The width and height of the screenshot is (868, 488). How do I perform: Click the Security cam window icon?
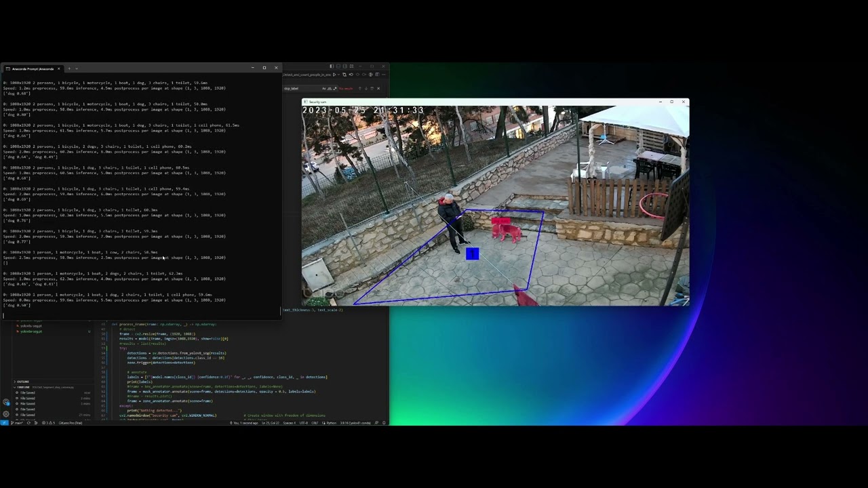(x=305, y=102)
